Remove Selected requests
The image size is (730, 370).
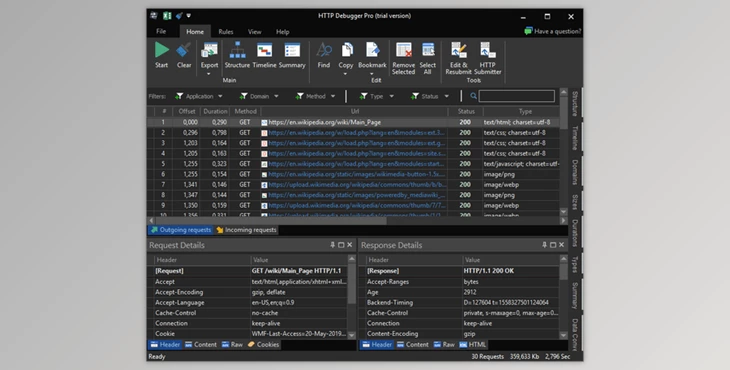[x=404, y=59]
